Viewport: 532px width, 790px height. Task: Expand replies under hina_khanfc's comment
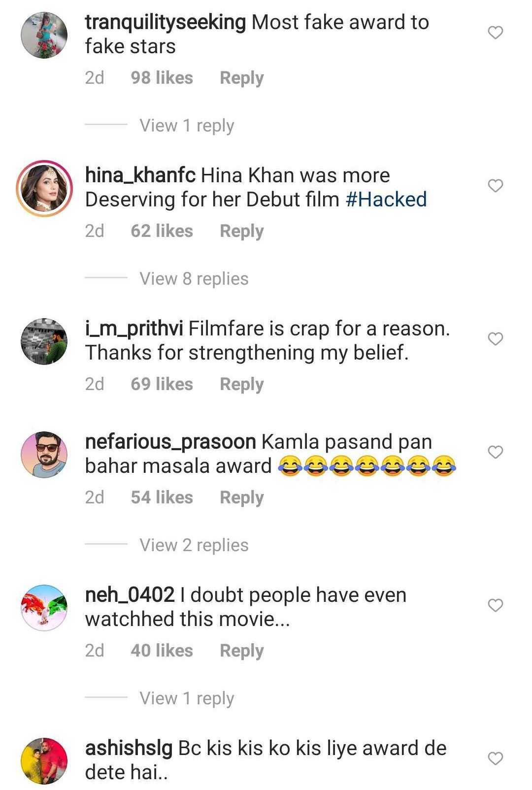point(194,279)
